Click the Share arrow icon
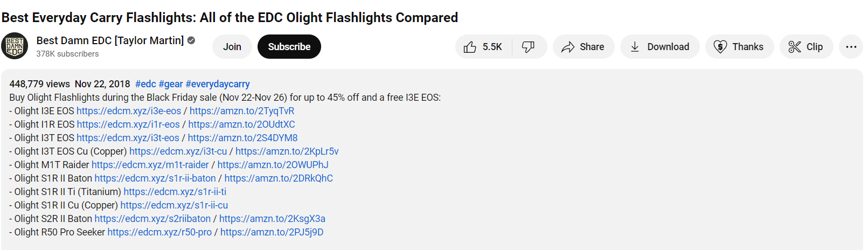Screen dimensions: 868x250 pos(567,47)
